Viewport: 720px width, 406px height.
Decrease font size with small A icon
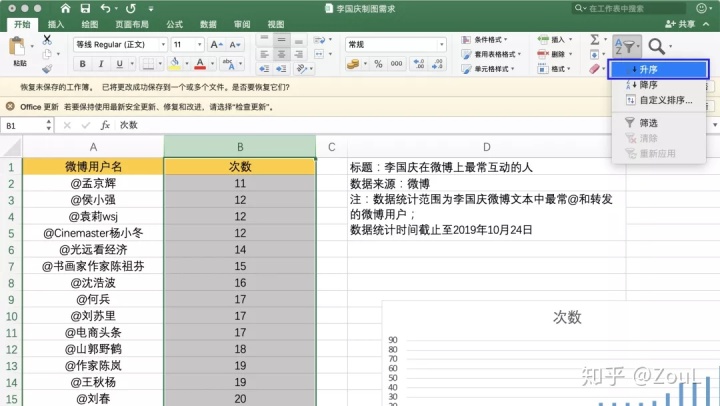235,45
